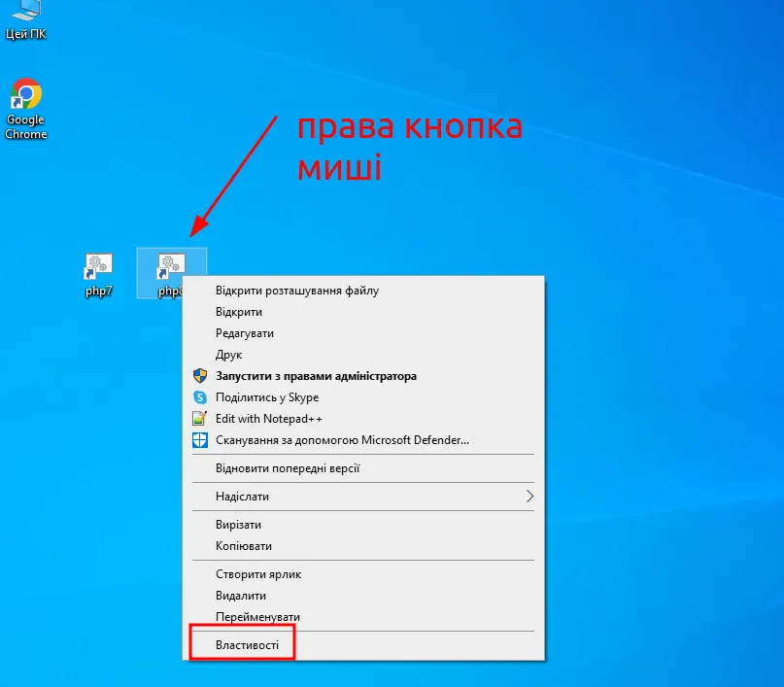The image size is (784, 687).
Task: Click Відновити попередні версії
Action: coord(288,468)
